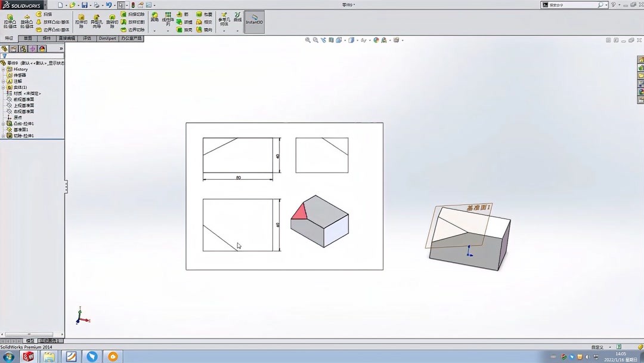Select the 拉伸切除 (Extruded Cut) tool
The height and width of the screenshot is (363, 644).
click(x=82, y=20)
